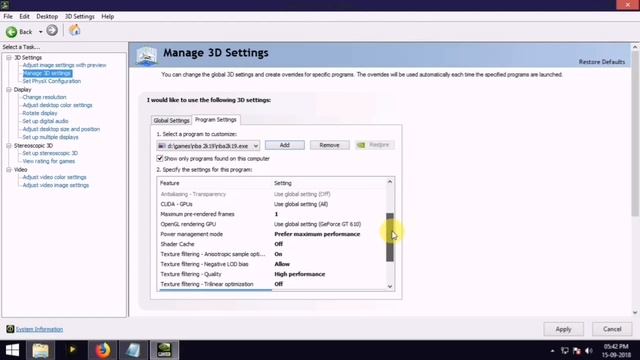Select Adjust image settings with preview
This screenshot has width=640, height=360.
tap(64, 65)
